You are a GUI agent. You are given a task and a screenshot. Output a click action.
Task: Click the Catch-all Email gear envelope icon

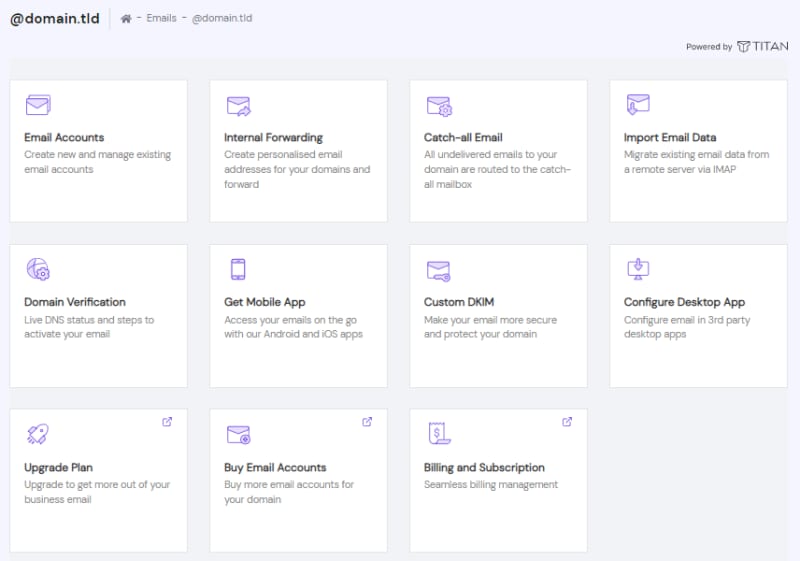point(439,106)
